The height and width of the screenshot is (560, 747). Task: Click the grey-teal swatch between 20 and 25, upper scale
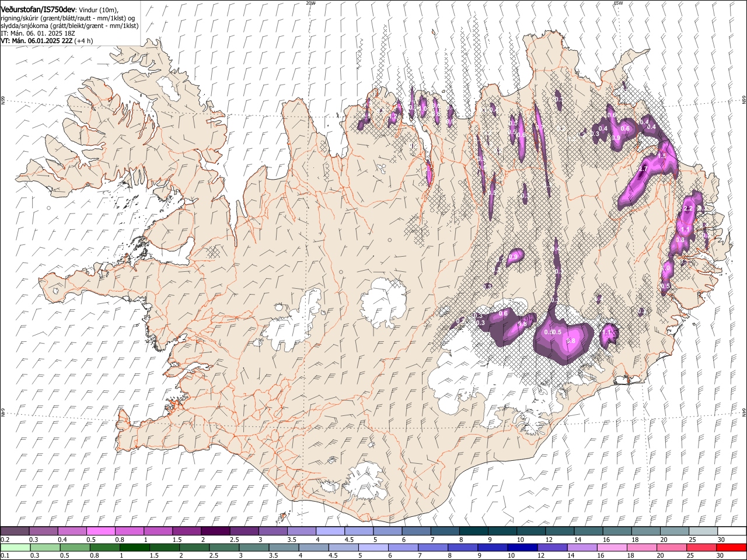tap(675, 531)
